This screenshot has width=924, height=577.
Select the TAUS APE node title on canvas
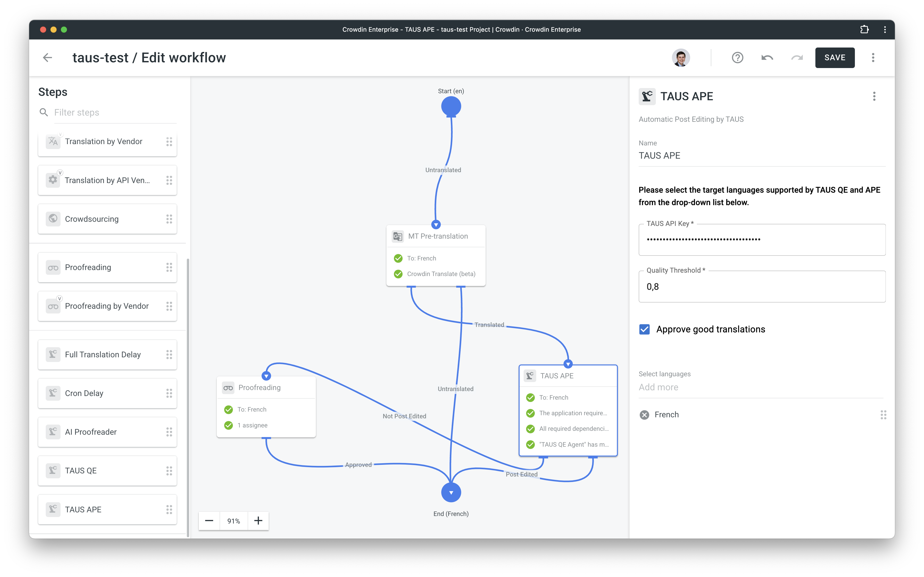coord(557,376)
